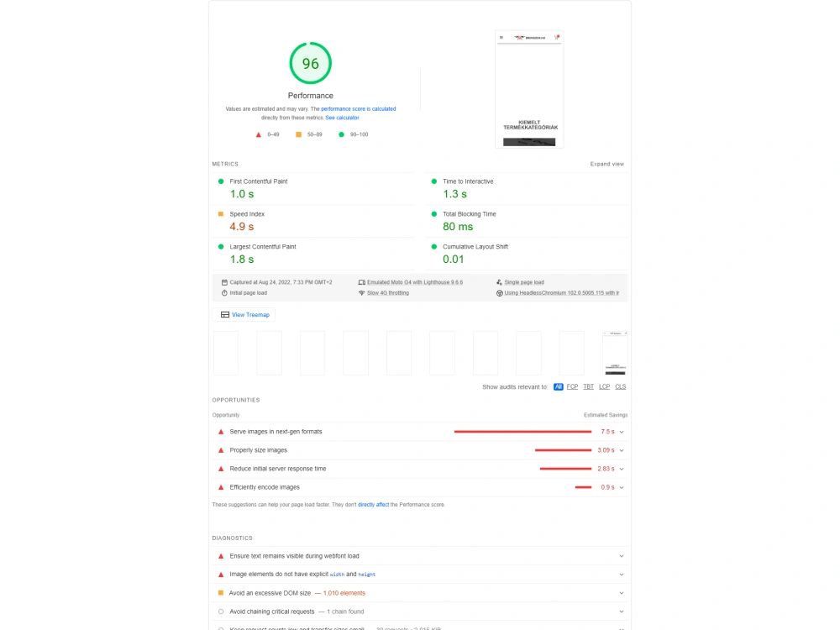
Task: Open Emulated Moto G4 with Lighthouse link
Action: coord(415,282)
